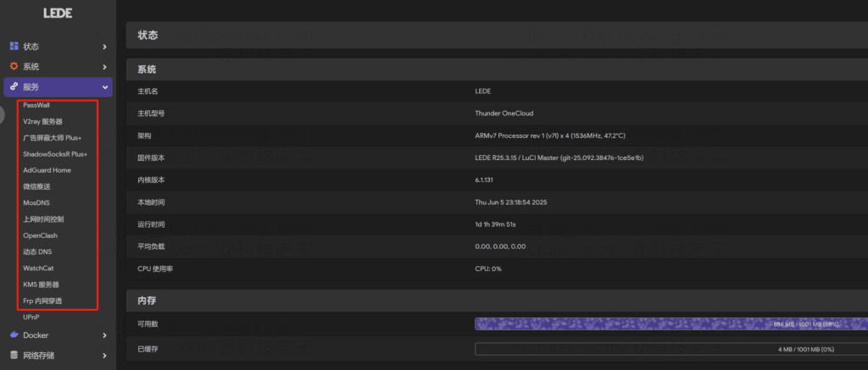Click the Docker whale icon
Viewport: 868px width, 370px height.
(14, 334)
